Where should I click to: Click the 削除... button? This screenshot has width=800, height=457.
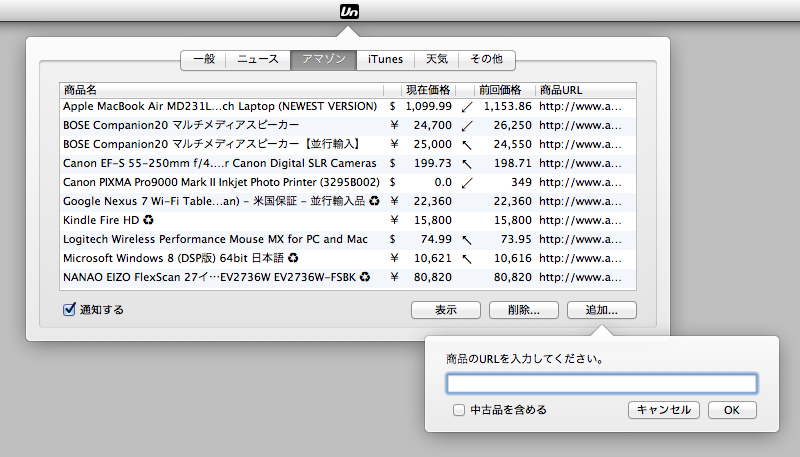coord(524,310)
